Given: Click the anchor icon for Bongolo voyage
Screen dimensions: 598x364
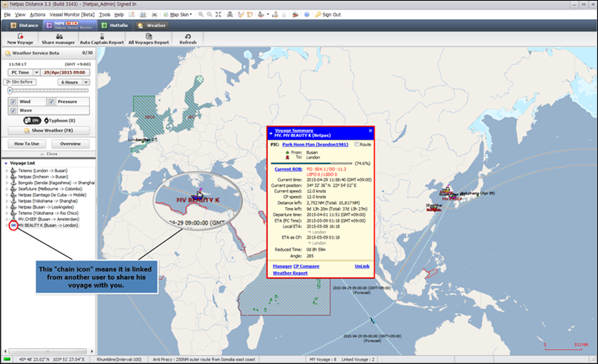Looking at the screenshot, I should pos(14,183).
